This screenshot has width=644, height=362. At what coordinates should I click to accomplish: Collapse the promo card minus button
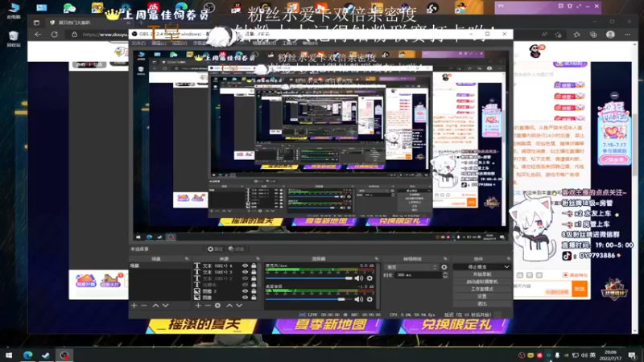[614, 95]
